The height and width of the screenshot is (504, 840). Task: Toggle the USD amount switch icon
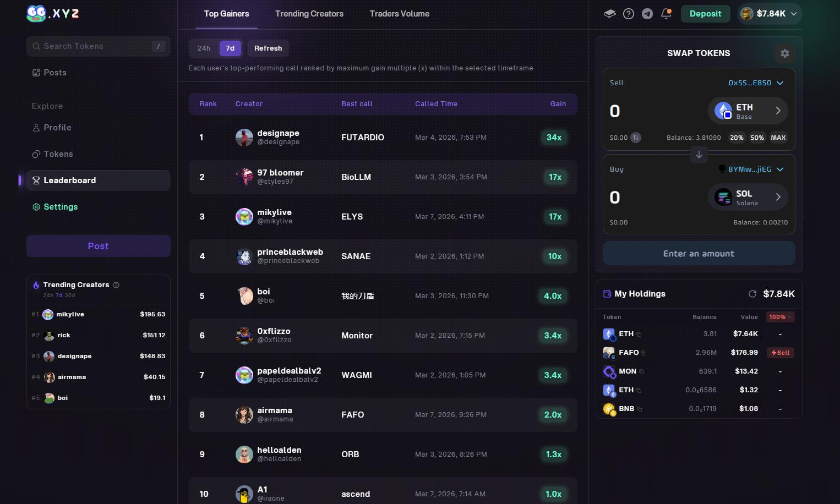point(636,138)
